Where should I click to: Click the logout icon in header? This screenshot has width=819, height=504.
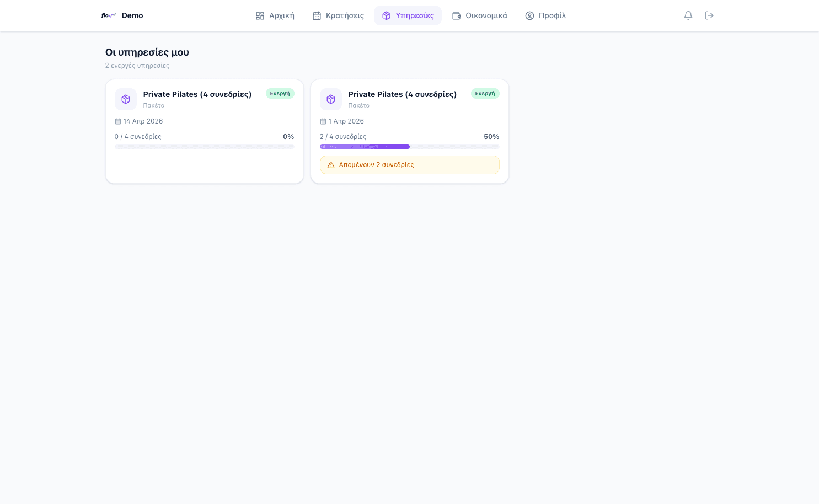pos(709,15)
